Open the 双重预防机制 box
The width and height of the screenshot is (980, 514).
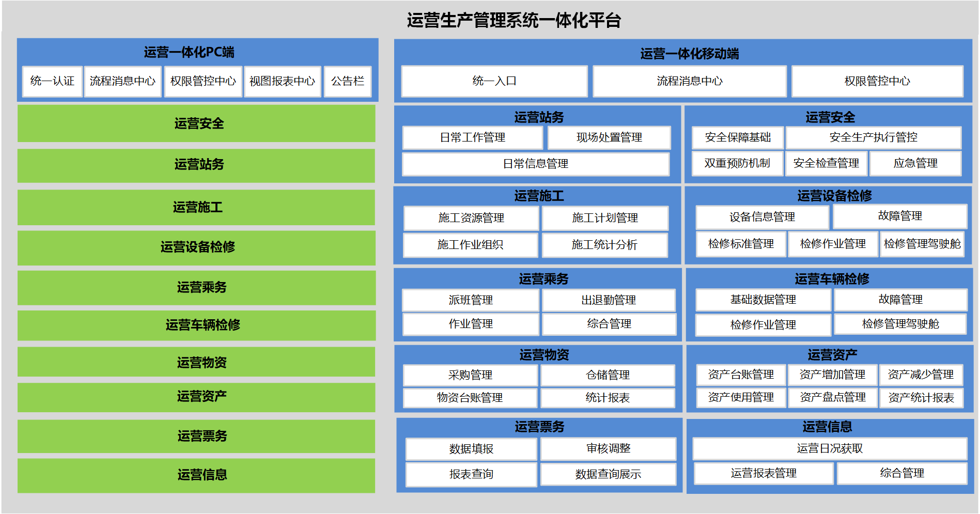737,163
